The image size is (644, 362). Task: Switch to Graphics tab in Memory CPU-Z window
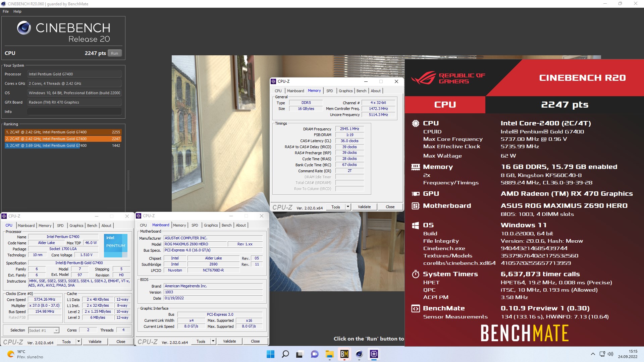[x=345, y=91]
